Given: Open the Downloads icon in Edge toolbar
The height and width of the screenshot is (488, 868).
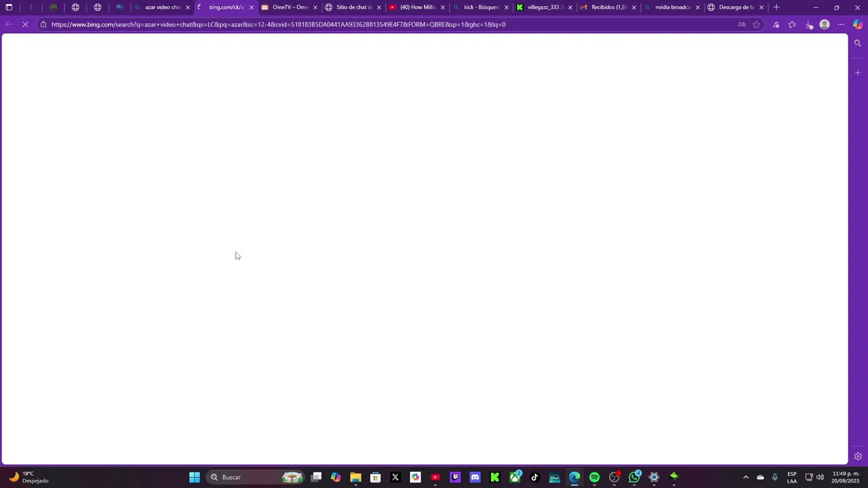Looking at the screenshot, I should pyautogui.click(x=808, y=24).
